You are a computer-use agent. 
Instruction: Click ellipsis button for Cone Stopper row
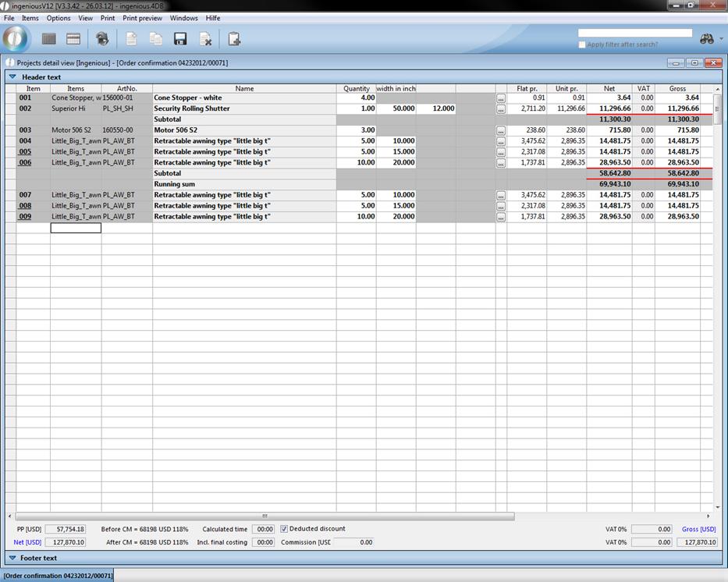pyautogui.click(x=500, y=98)
